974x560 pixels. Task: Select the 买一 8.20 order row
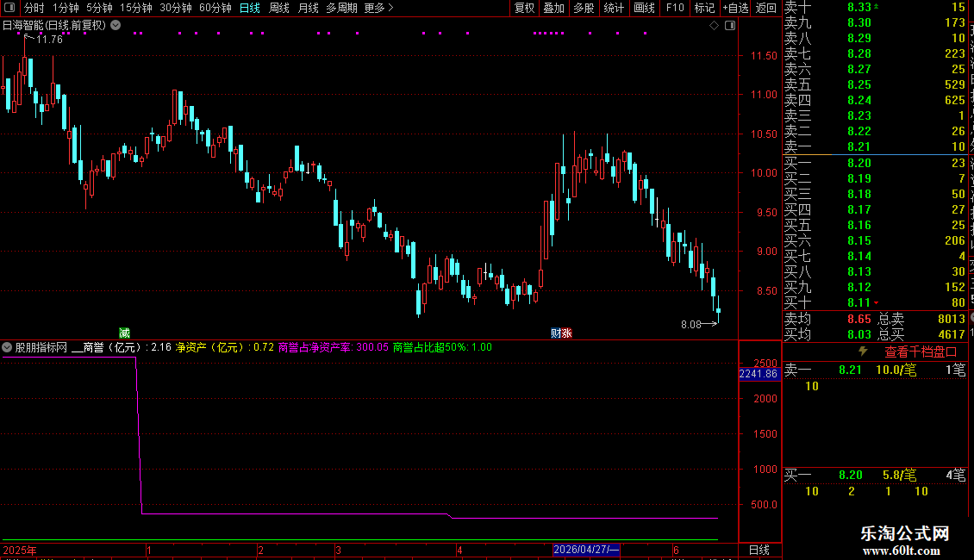(875, 163)
